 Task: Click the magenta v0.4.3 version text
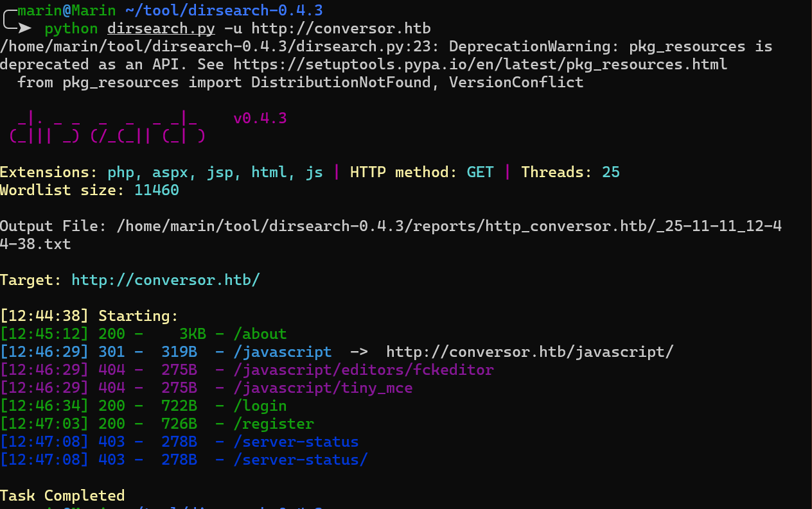(260, 118)
